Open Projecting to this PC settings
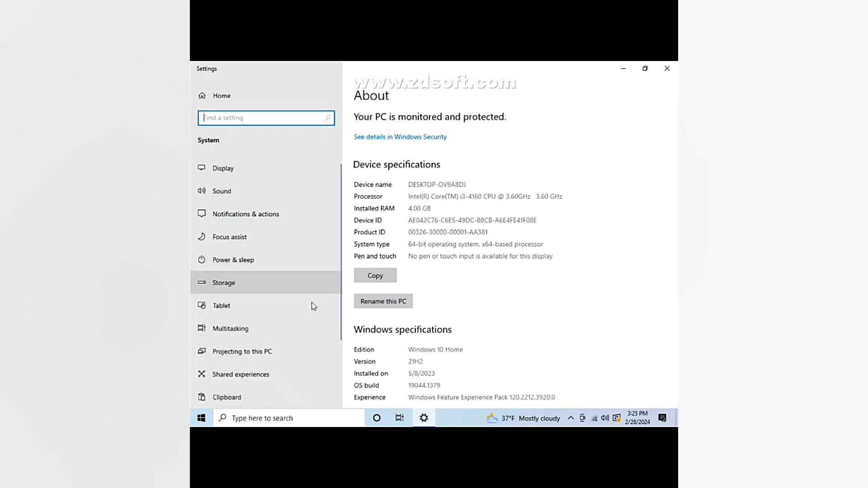 pyautogui.click(x=266, y=351)
